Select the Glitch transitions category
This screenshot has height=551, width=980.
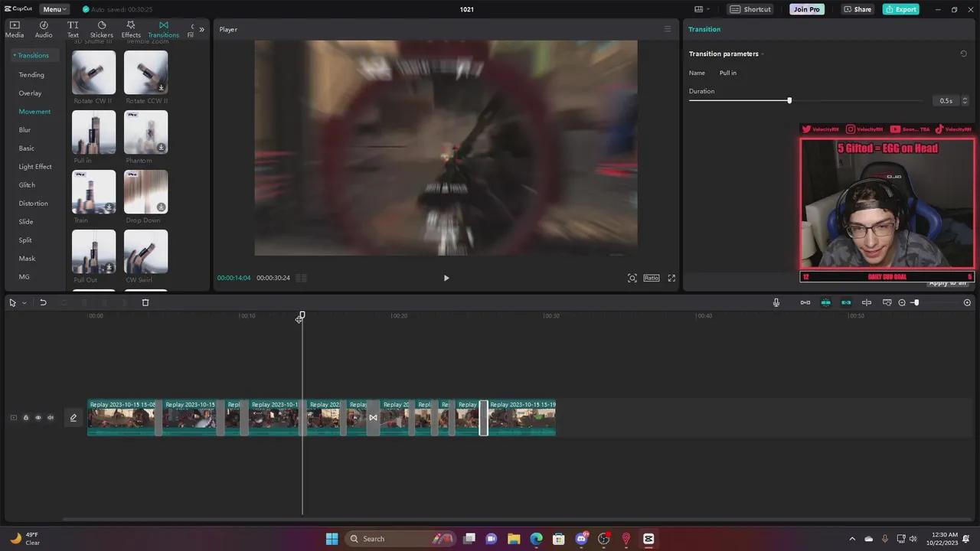click(x=27, y=185)
